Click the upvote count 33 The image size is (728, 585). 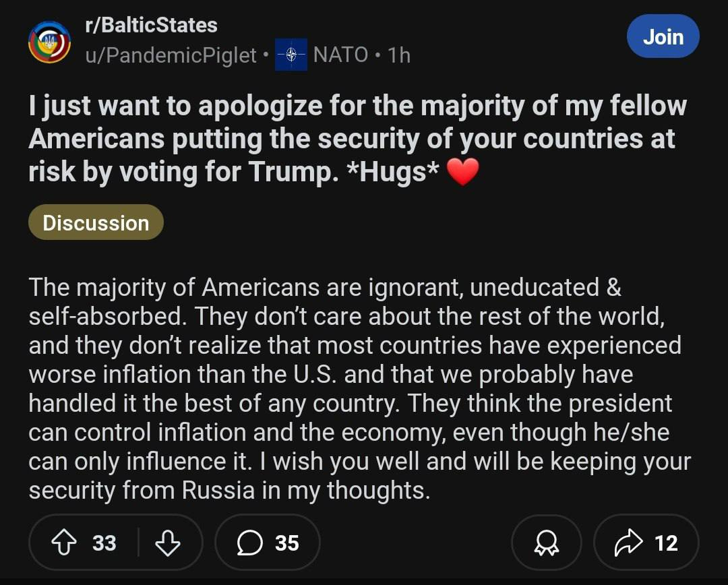104,543
